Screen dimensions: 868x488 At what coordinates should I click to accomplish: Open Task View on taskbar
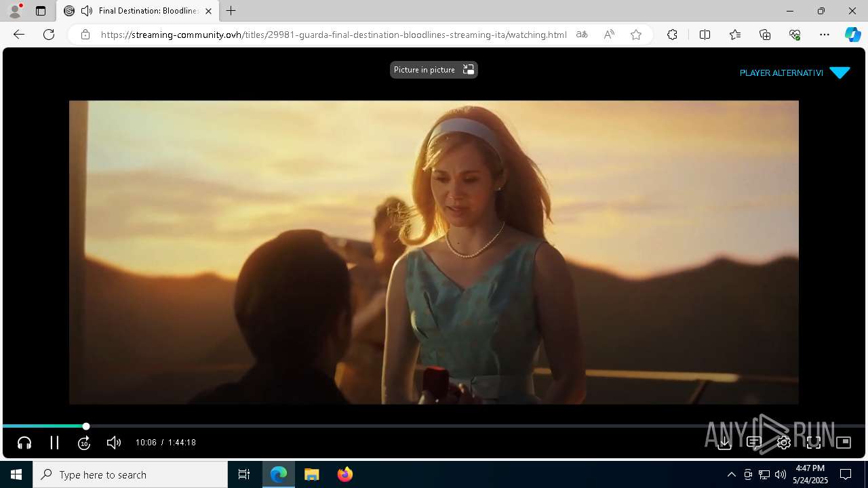pyautogui.click(x=244, y=474)
